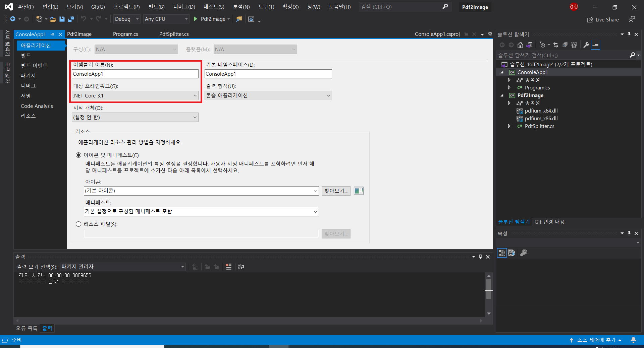Click the 찾아보기 browse button for icon
The height and width of the screenshot is (348, 644).
(x=336, y=191)
